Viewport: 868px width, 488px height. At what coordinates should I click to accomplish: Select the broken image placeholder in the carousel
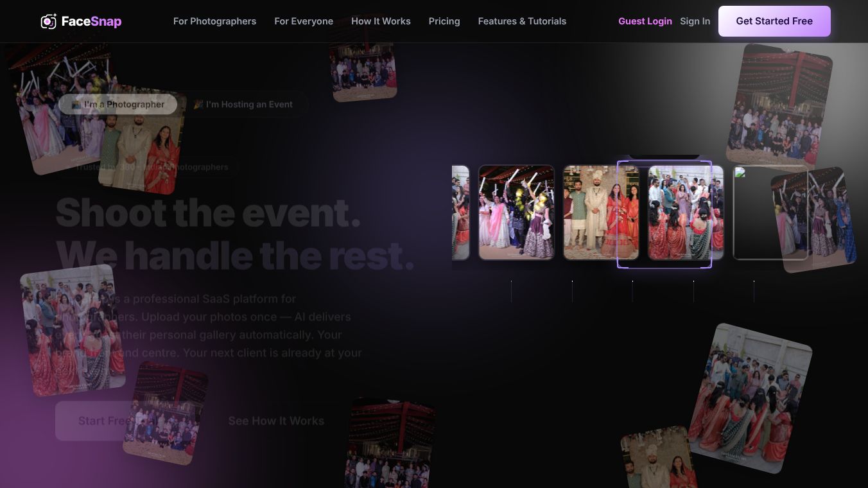coord(770,213)
